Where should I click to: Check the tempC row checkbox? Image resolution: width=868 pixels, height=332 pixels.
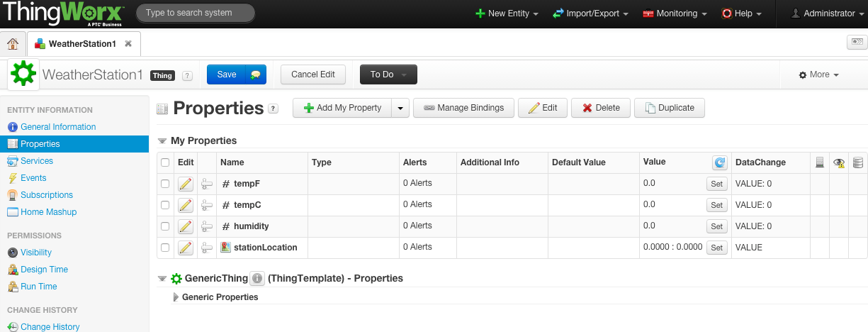click(165, 205)
